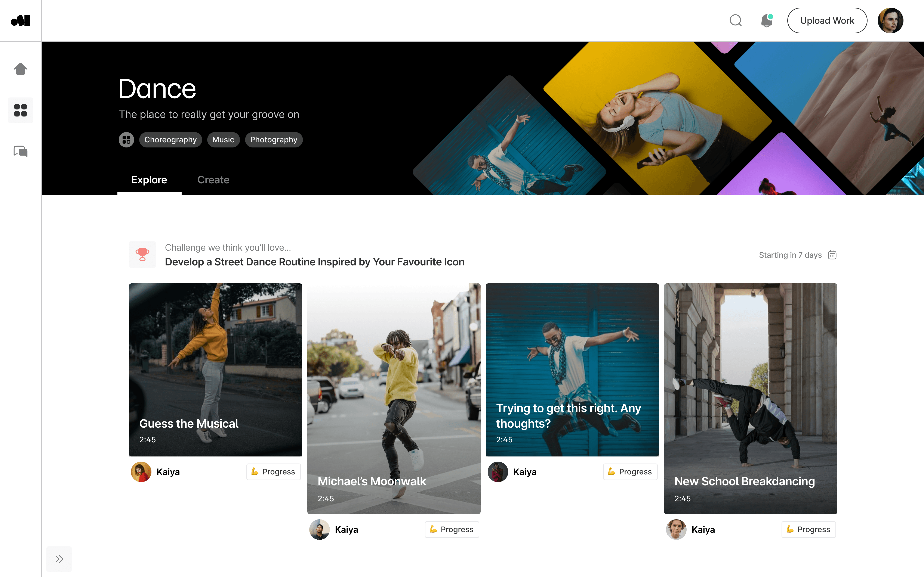Click the all-categories icon before Choreography
The height and width of the screenshot is (577, 924).
(126, 140)
